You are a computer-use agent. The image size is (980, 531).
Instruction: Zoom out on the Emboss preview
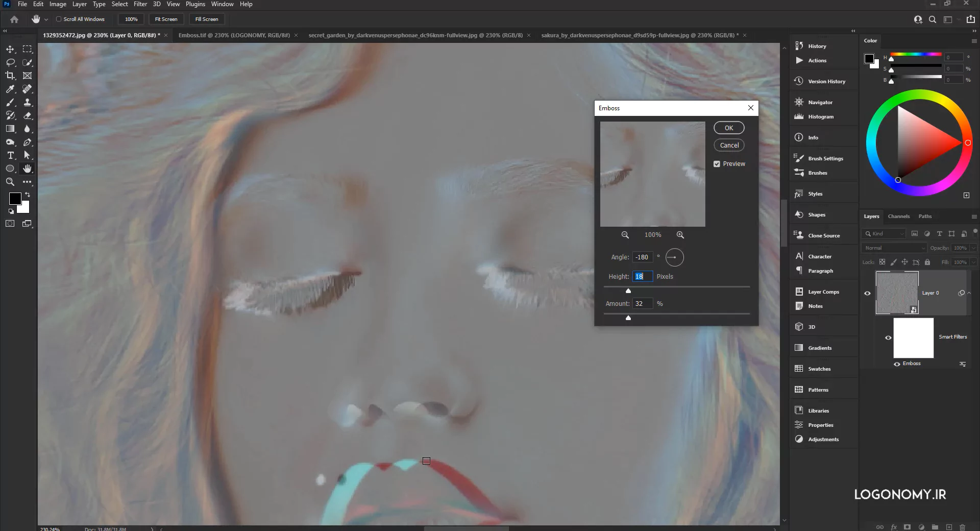pos(625,235)
